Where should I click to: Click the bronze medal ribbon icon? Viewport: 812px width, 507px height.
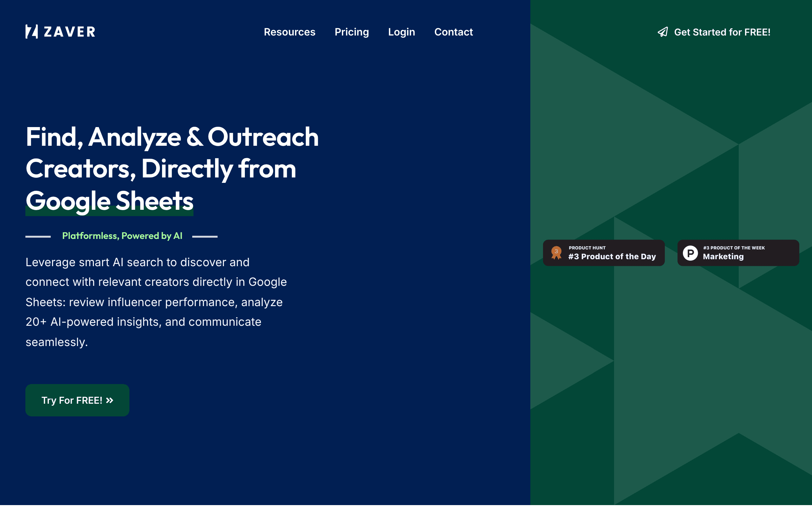pos(556,253)
